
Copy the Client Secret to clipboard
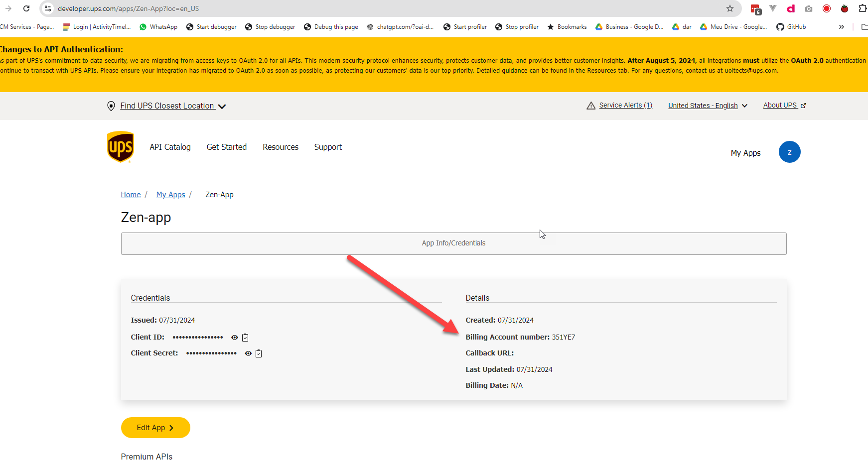[259, 353]
